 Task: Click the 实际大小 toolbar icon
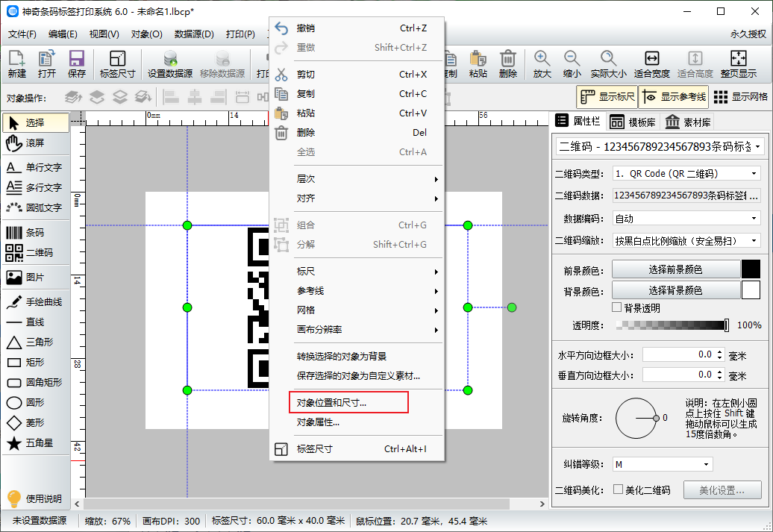point(608,63)
